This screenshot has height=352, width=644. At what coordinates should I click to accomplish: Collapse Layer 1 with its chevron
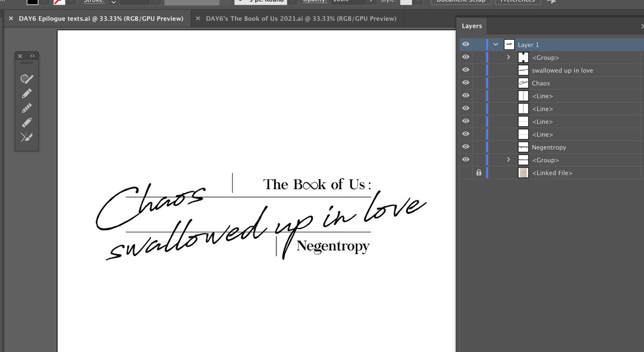(496, 45)
